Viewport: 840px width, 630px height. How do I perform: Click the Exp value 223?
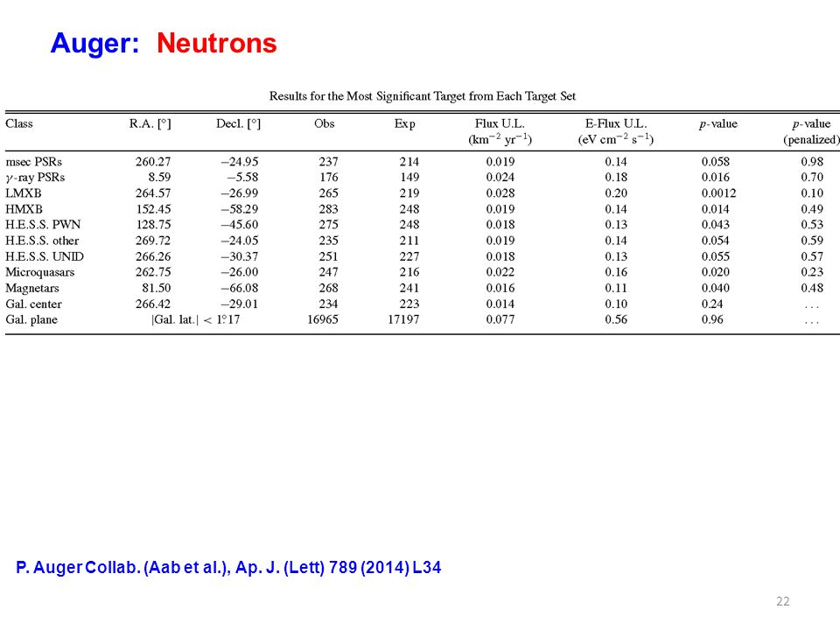(409, 304)
